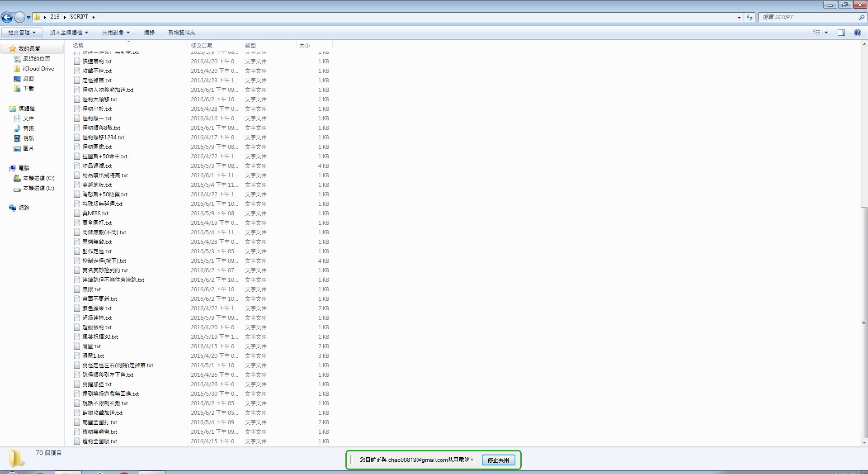Select file 說話不限制次數.txt
This screenshot has height=474, width=868.
tap(105, 403)
